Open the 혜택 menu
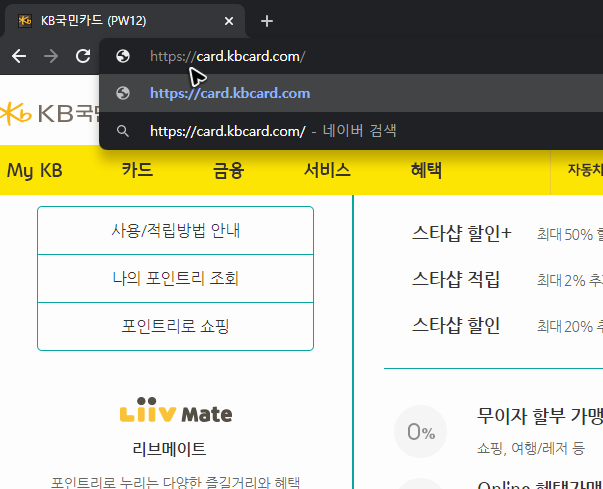Screen dimensions: 603x489 coord(426,170)
